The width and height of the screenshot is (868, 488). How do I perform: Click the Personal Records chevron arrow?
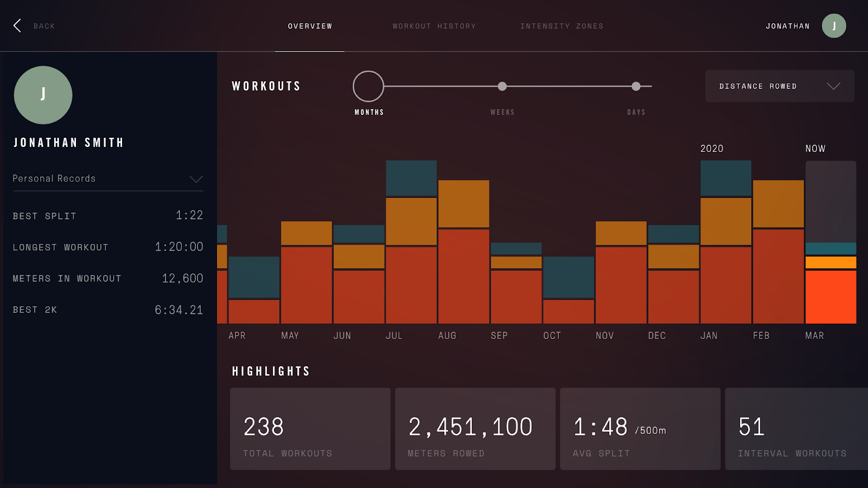coord(196,179)
